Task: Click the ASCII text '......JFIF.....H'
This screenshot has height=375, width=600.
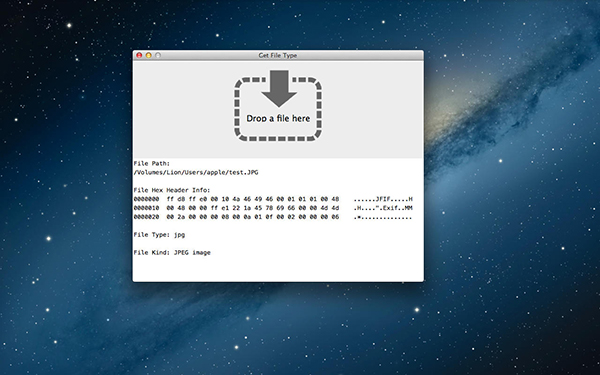Action: point(383,199)
